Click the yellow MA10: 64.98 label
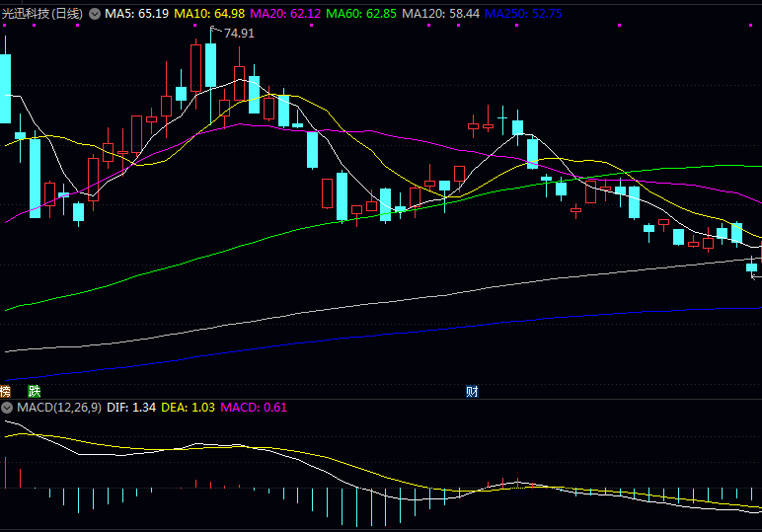762x532 pixels. pyautogui.click(x=209, y=14)
